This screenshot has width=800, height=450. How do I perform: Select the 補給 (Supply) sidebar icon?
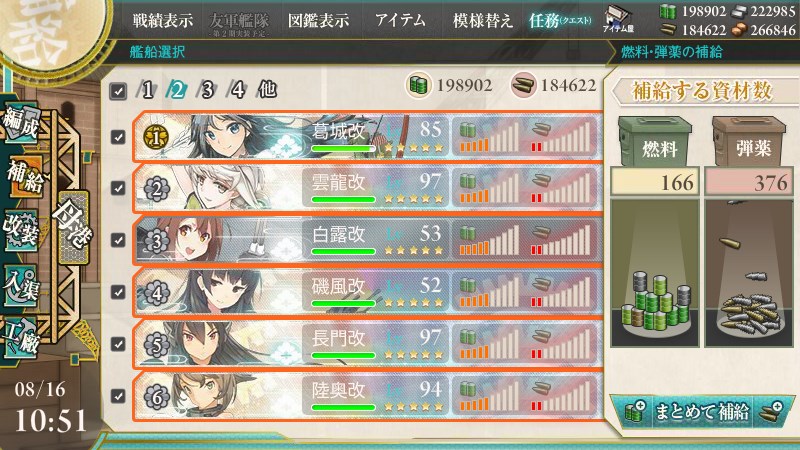24,177
